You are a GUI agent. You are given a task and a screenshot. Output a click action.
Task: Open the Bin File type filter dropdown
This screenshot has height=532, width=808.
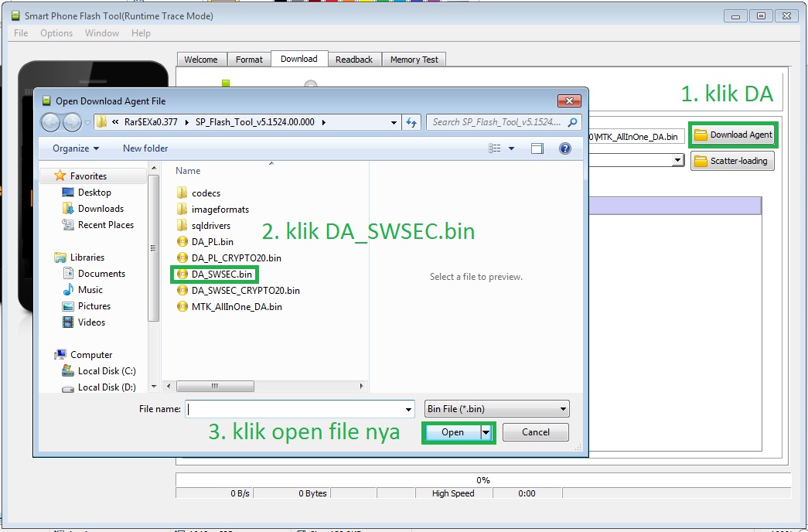(563, 409)
